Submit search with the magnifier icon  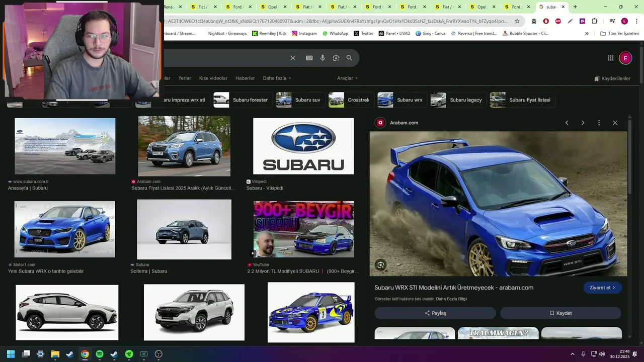point(349,58)
